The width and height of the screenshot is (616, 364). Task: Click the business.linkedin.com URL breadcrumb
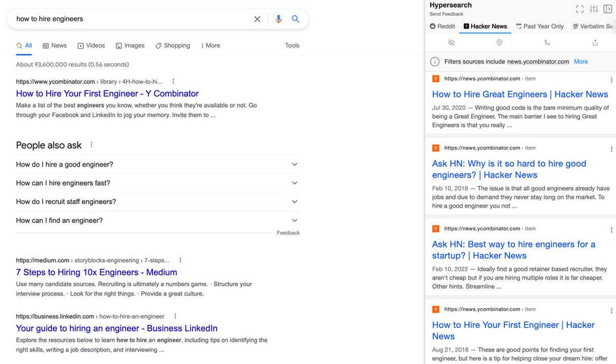pyautogui.click(x=90, y=316)
